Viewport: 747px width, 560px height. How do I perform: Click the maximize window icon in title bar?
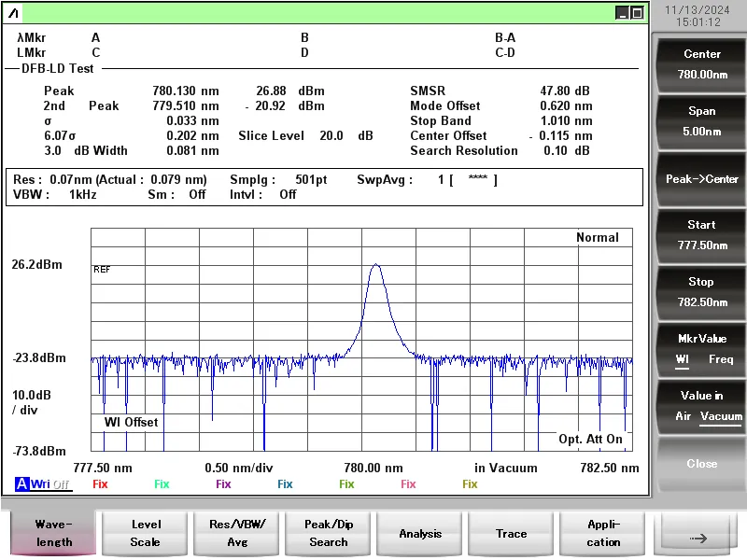637,13
